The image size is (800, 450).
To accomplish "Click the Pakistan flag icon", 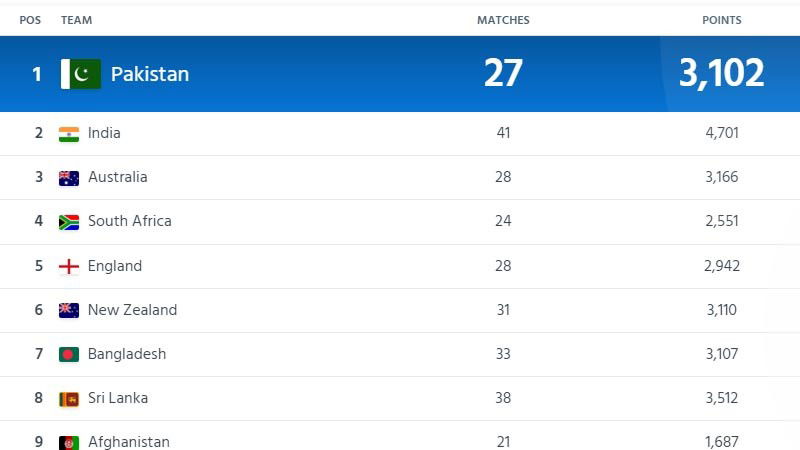I will click(x=81, y=74).
